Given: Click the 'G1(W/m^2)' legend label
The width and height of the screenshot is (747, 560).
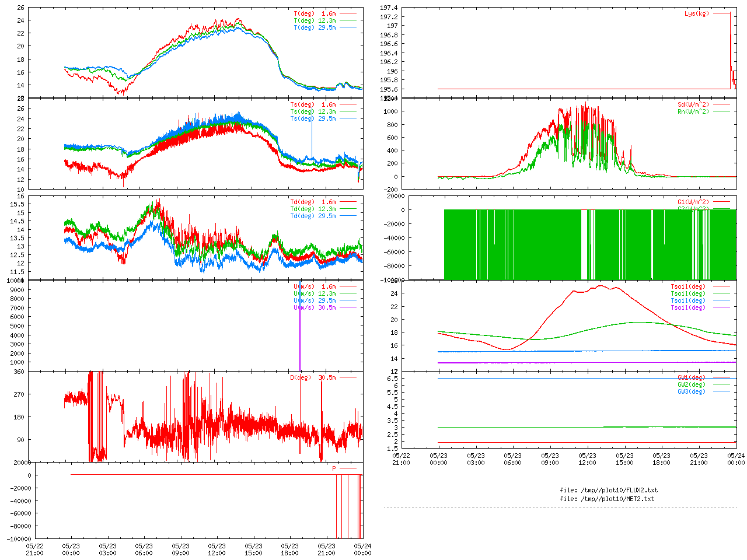Looking at the screenshot, I should (x=693, y=202).
